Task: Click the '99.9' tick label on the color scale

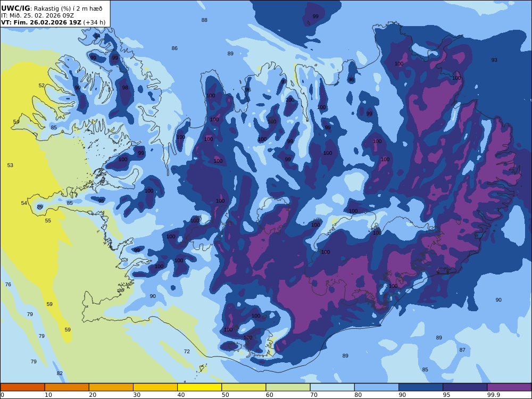Action: pyautogui.click(x=493, y=395)
